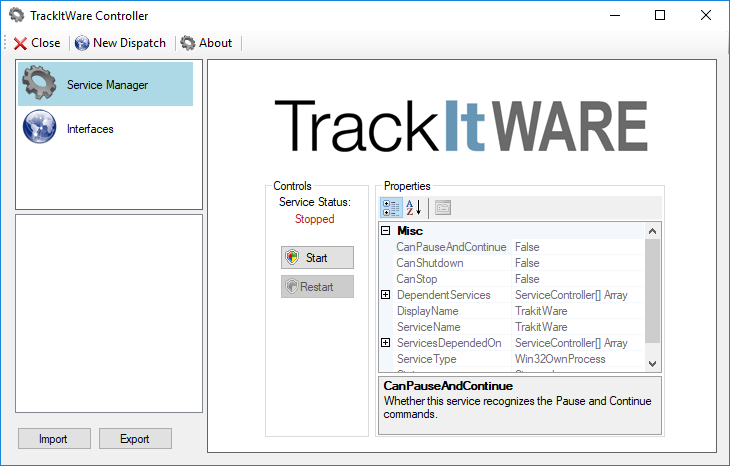Click the Import button
730x466 pixels.
(x=54, y=439)
